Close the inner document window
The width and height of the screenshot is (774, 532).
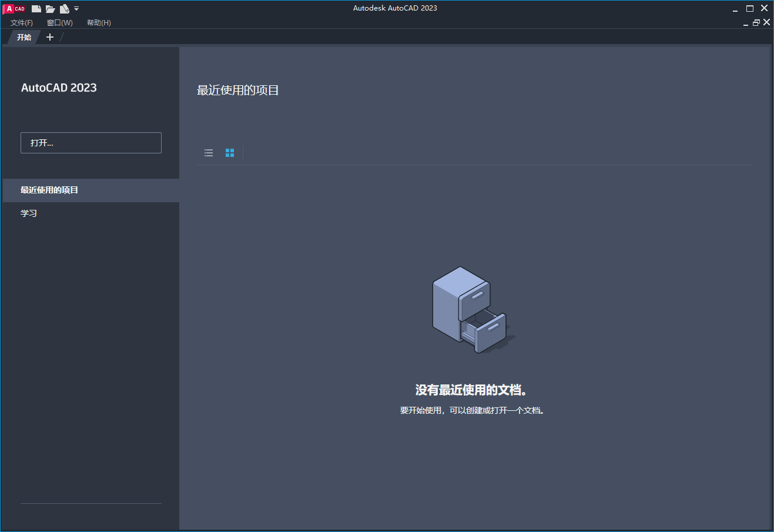click(x=766, y=22)
